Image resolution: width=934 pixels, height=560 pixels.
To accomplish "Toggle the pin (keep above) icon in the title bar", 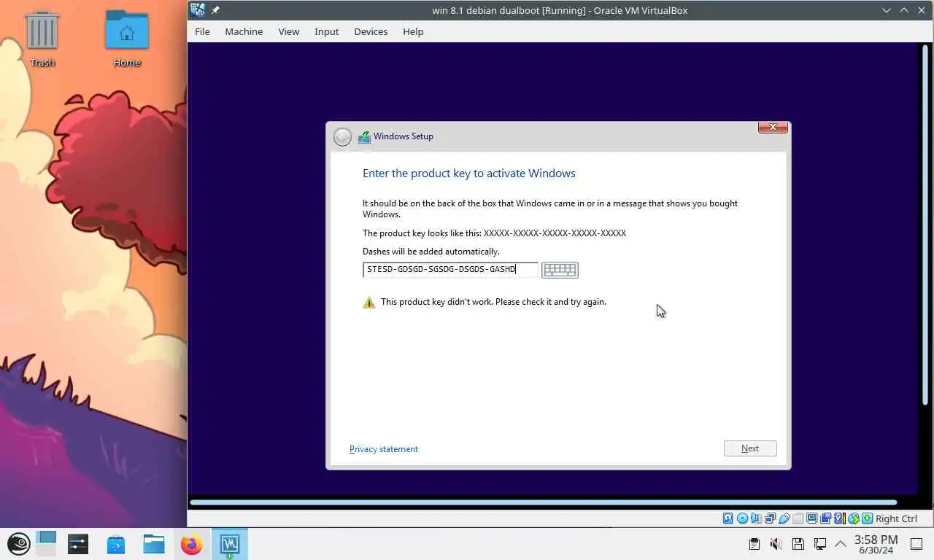I will [215, 10].
